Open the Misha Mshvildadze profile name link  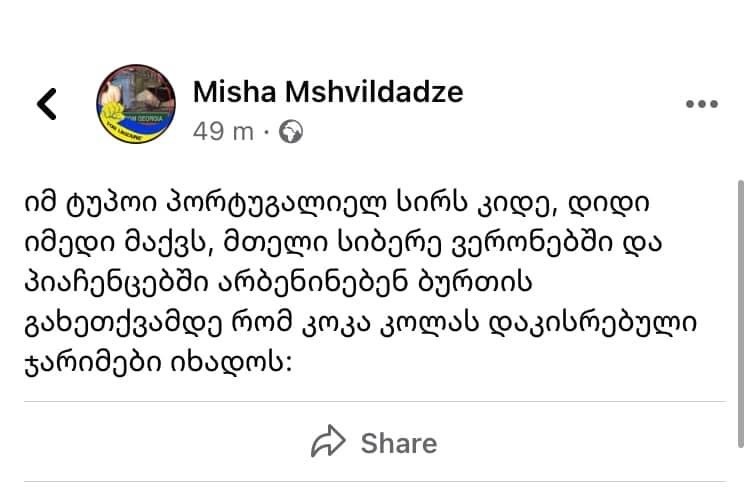tap(327, 92)
